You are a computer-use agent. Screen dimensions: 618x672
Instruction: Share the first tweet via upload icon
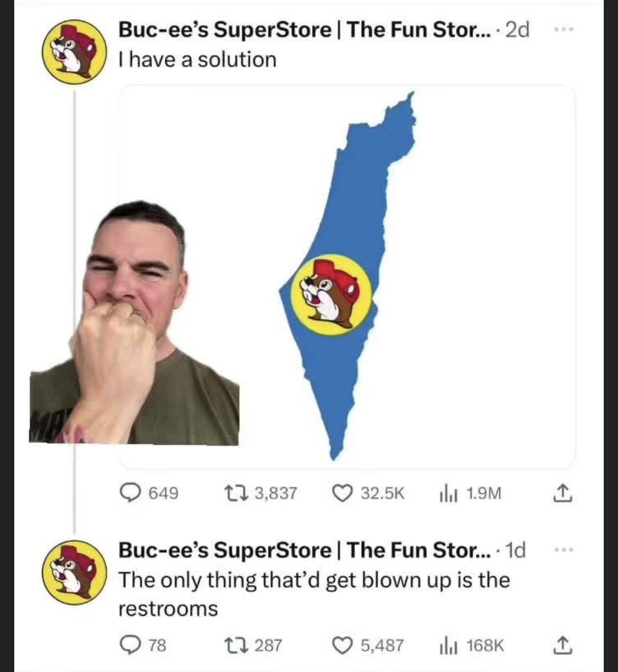(561, 493)
